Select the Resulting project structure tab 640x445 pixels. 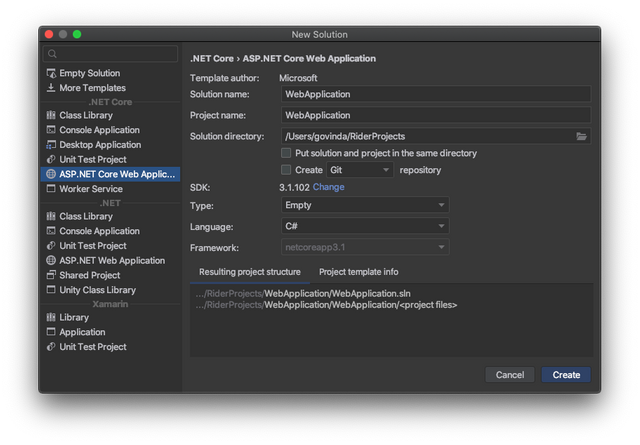[249, 272]
